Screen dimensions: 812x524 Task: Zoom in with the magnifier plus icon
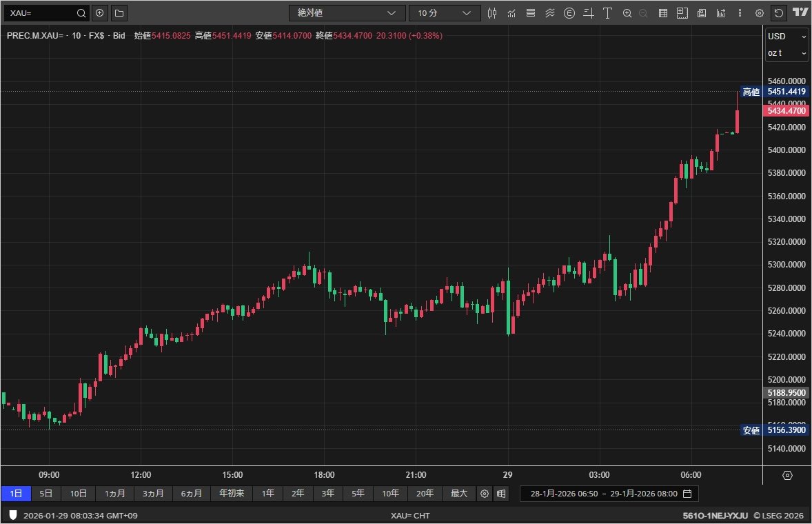pyautogui.click(x=627, y=13)
